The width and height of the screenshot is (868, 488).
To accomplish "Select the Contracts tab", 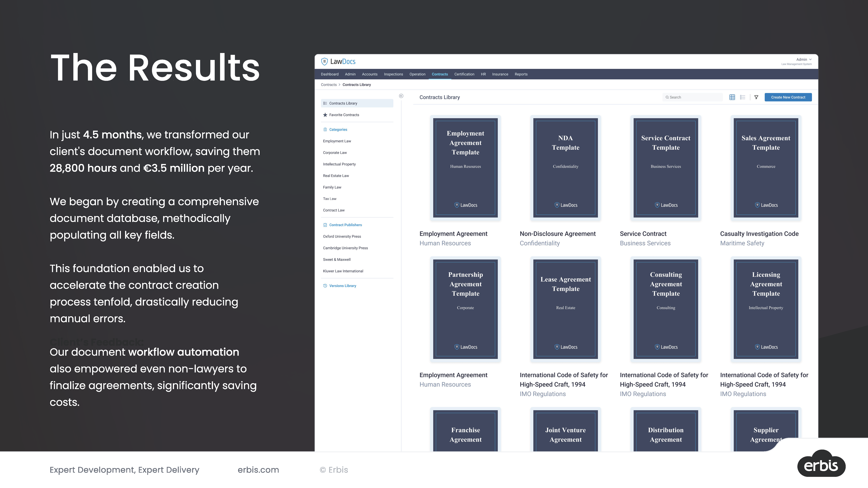I will click(x=440, y=74).
